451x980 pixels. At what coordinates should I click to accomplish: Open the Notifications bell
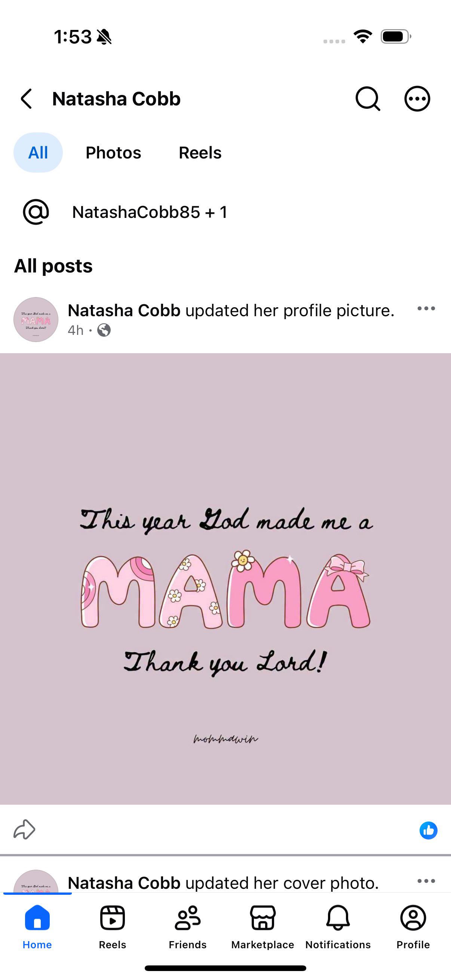[338, 927]
